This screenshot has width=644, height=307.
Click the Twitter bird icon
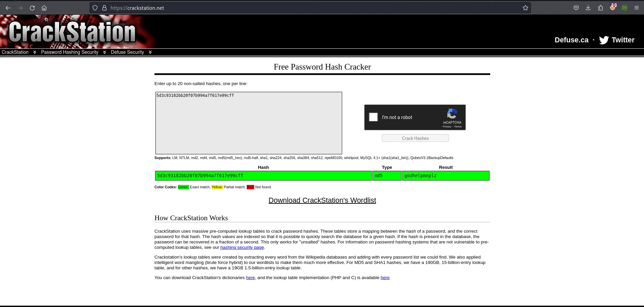click(x=604, y=40)
